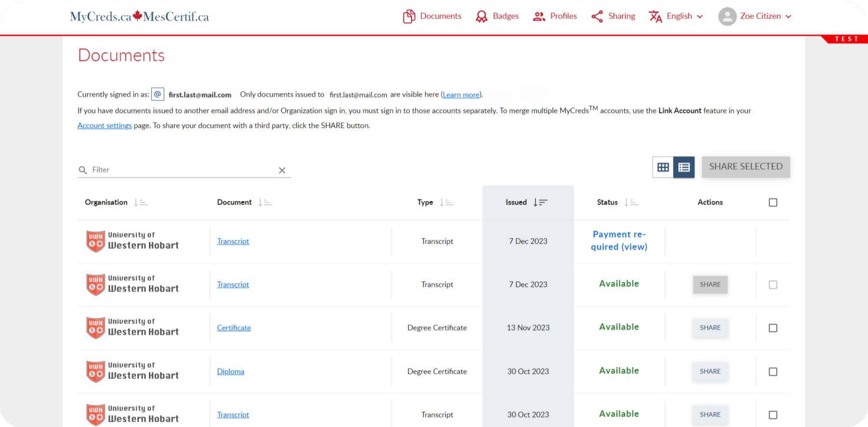Toggle checkbox for 7 Dec 2023 available Transcript
Viewport: 868px width, 427px height.
point(773,285)
